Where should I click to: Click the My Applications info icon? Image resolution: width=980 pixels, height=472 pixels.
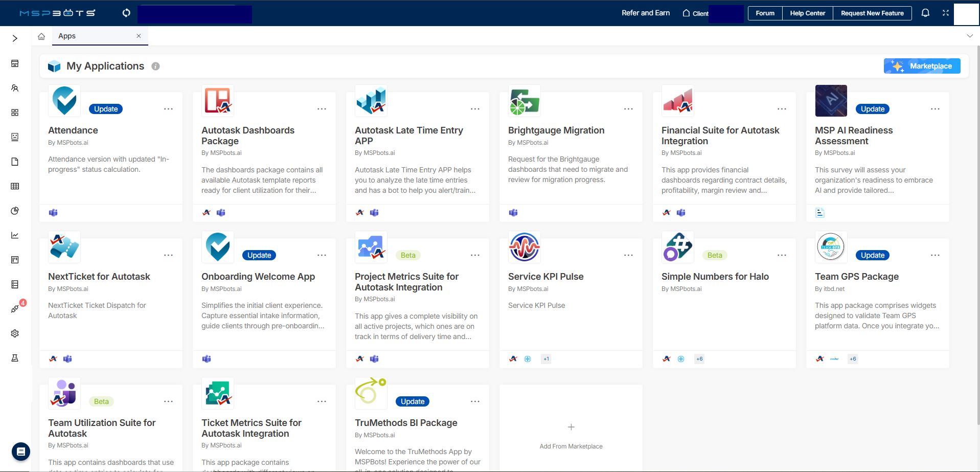[x=155, y=66]
